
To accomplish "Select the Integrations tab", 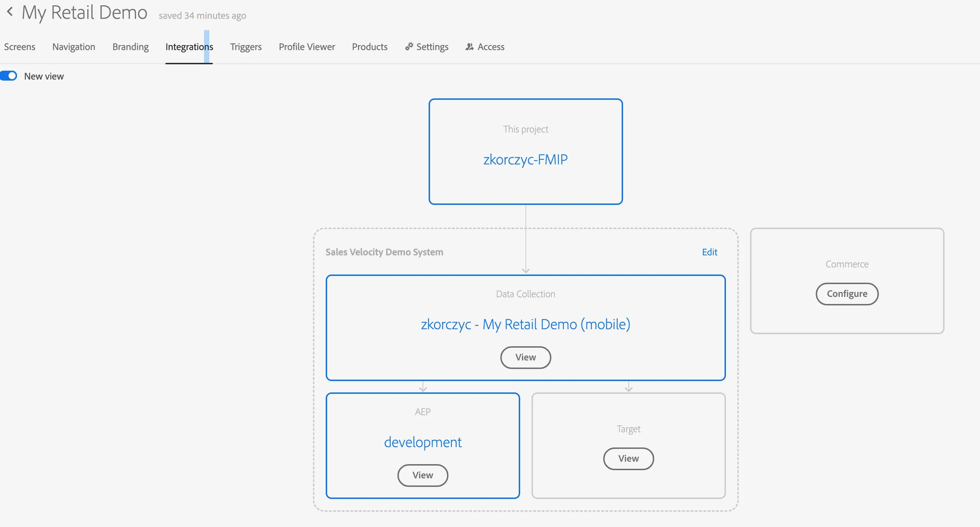I will (189, 47).
